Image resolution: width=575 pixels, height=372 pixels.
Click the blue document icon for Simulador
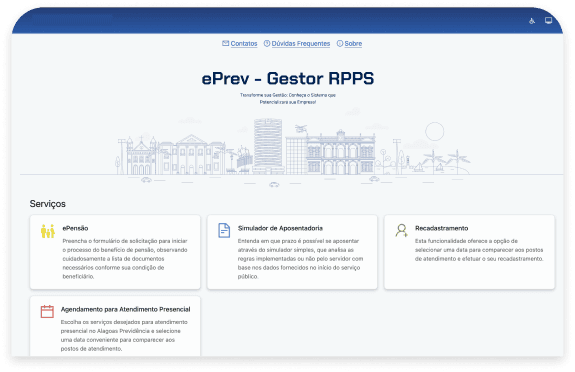tap(224, 230)
